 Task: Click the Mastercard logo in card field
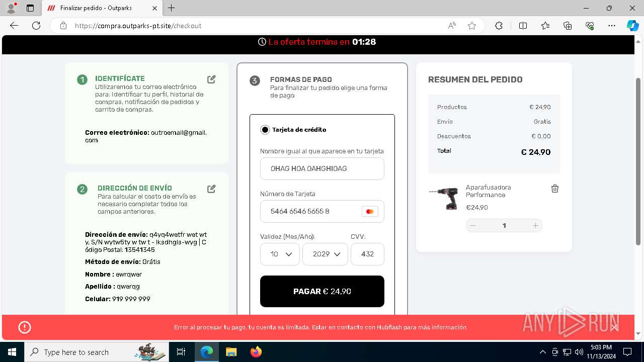tap(370, 212)
